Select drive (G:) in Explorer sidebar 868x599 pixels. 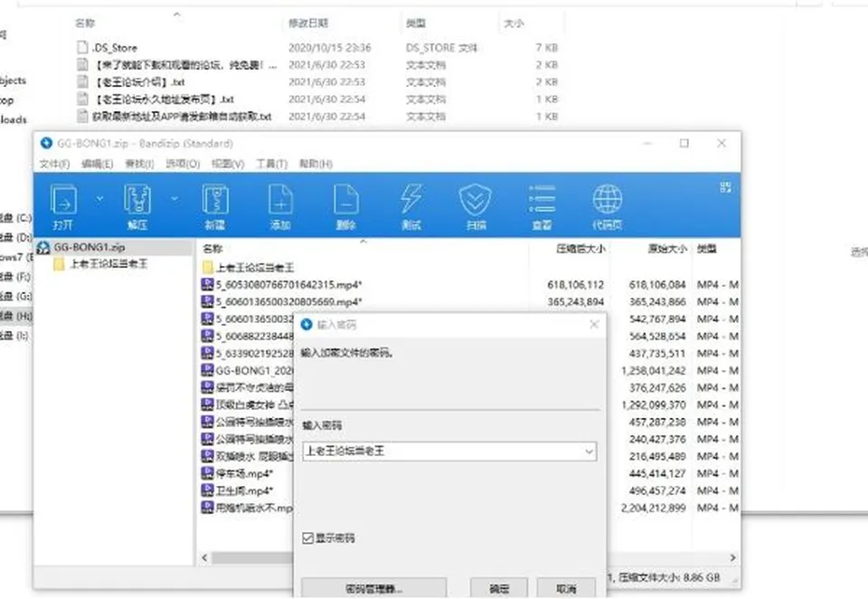pos(15,297)
